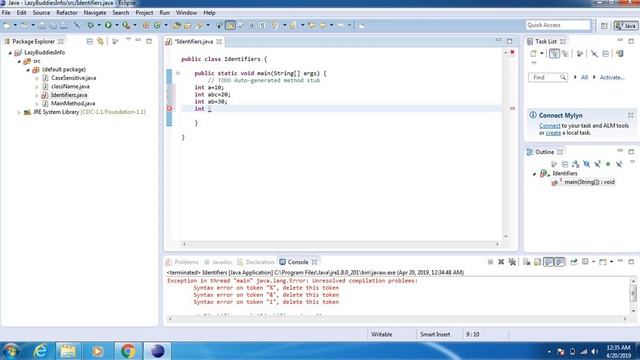Open the dropdown arrow beside Run icon
Image resolution: width=640 pixels, height=360 pixels.
pos(116,25)
